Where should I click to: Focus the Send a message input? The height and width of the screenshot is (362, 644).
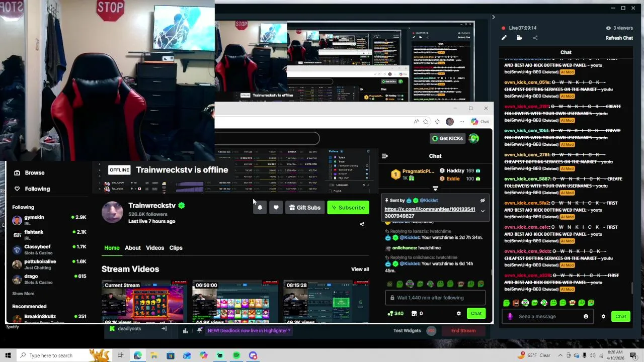pyautogui.click(x=547, y=316)
